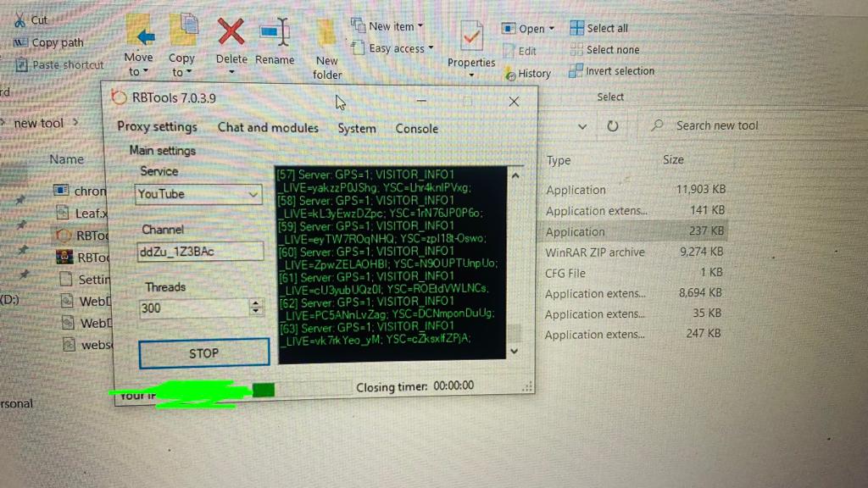Screen dimensions: 868x488
Task: Expand the address bar history chevron
Action: pyautogui.click(x=582, y=126)
